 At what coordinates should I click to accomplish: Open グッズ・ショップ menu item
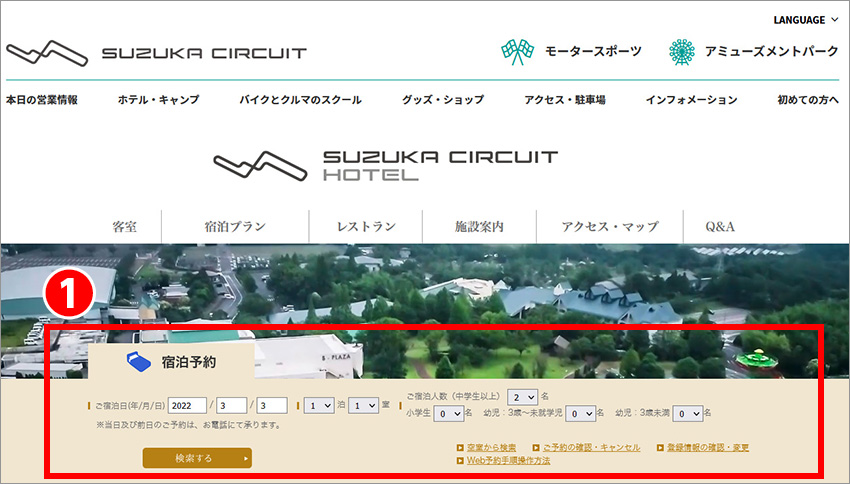(443, 100)
